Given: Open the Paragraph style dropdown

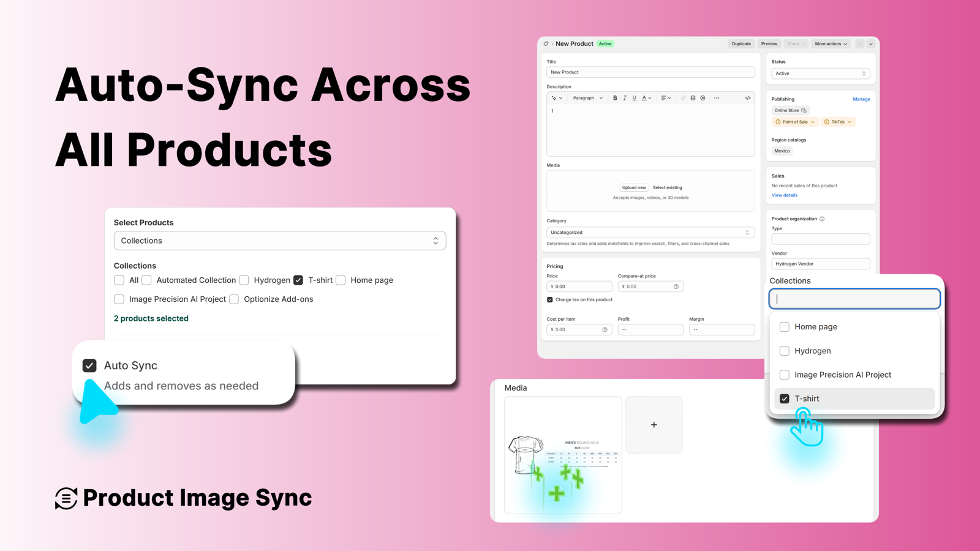Looking at the screenshot, I should click(x=587, y=98).
